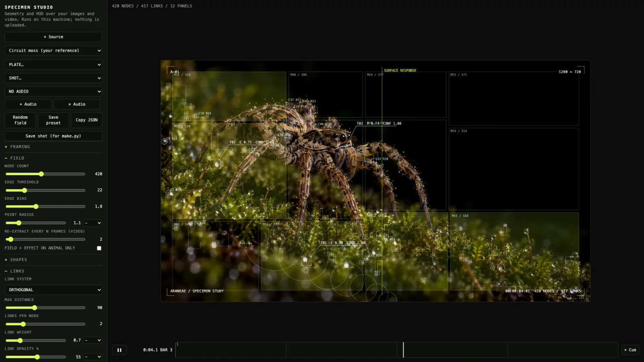Screen dimensions: 644x362
Task: Expand the FRAMING section
Action: pyautogui.click(x=53, y=147)
